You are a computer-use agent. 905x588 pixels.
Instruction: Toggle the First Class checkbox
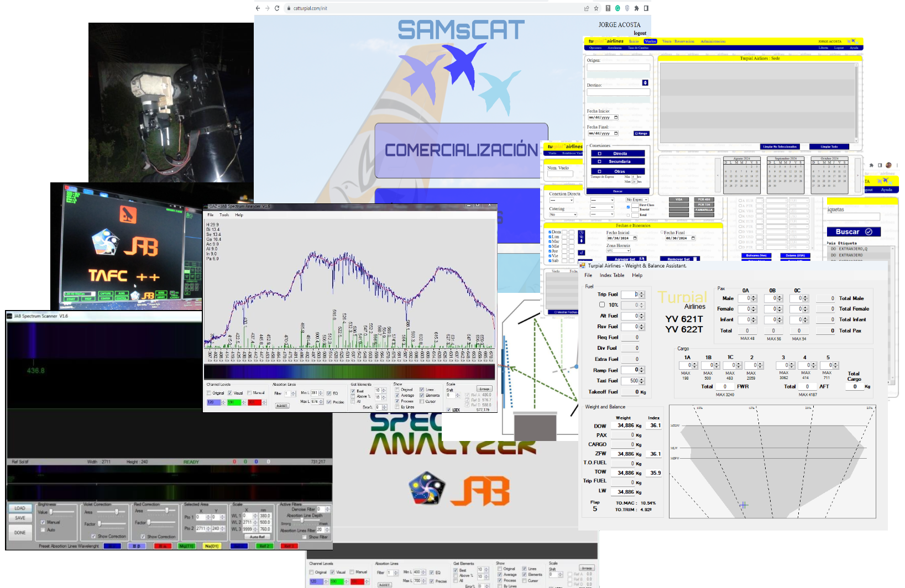(x=628, y=207)
